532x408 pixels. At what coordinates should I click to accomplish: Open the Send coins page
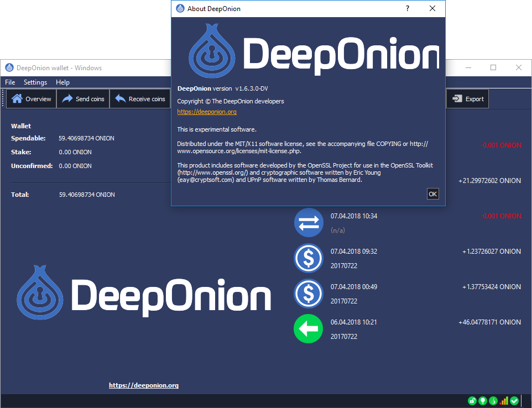(x=83, y=99)
